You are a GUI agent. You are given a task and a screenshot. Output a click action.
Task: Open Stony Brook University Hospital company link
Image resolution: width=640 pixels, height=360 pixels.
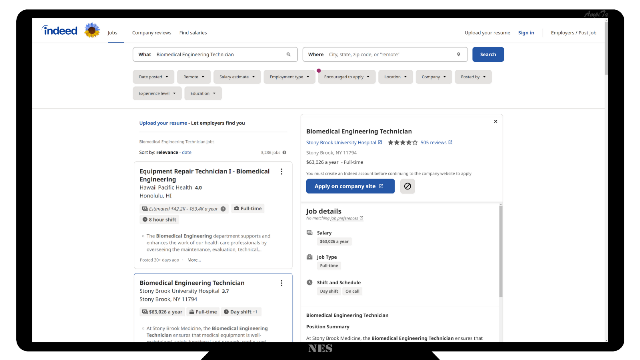(x=341, y=142)
